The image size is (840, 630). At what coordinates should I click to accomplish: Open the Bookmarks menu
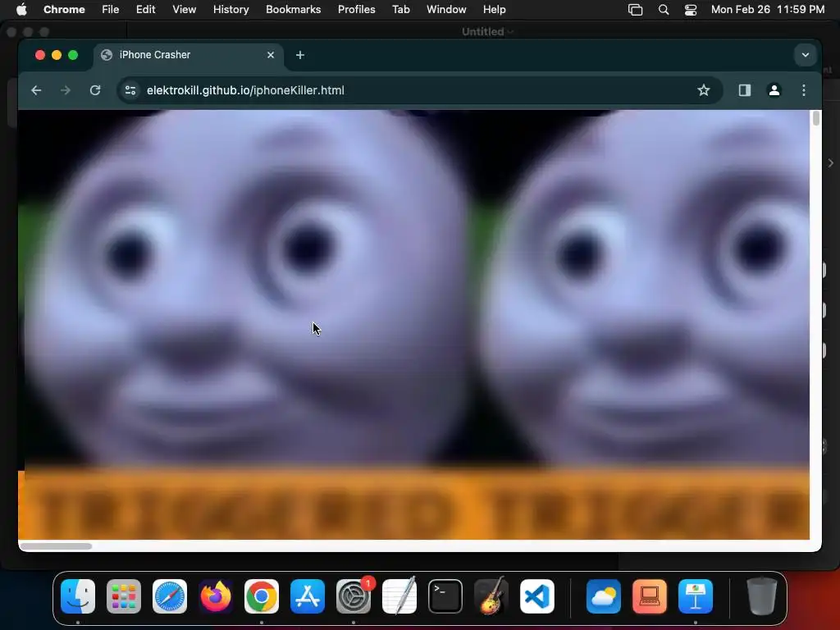click(x=294, y=10)
